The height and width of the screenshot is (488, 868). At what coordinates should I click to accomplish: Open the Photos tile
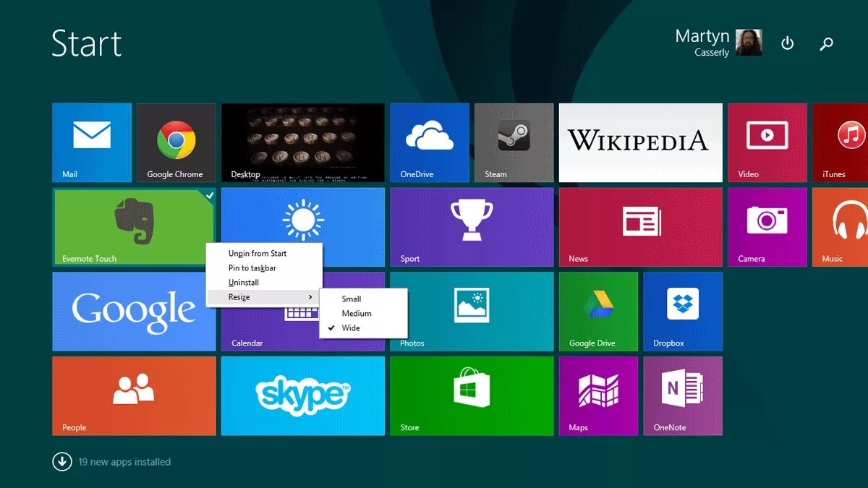(x=472, y=312)
